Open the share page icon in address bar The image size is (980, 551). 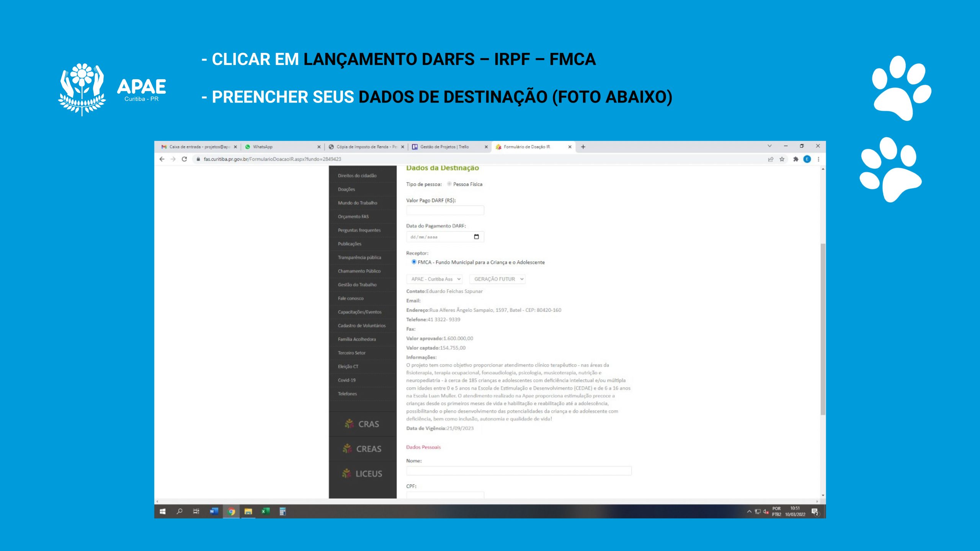point(771,159)
